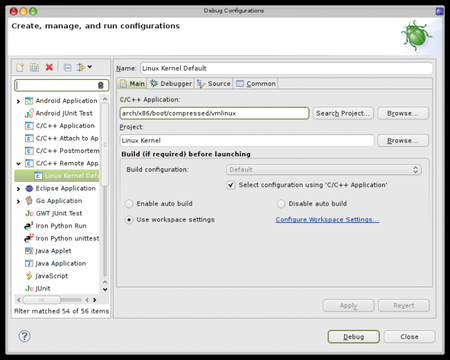Viewport: 450px width, 360px height.
Task: Click the C/C++ Attach to Application icon
Action: (29, 138)
